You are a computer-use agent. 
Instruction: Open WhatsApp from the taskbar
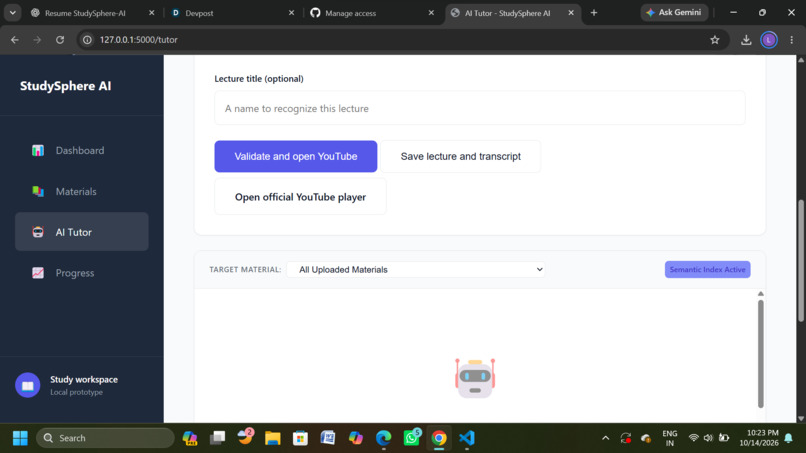(411, 438)
